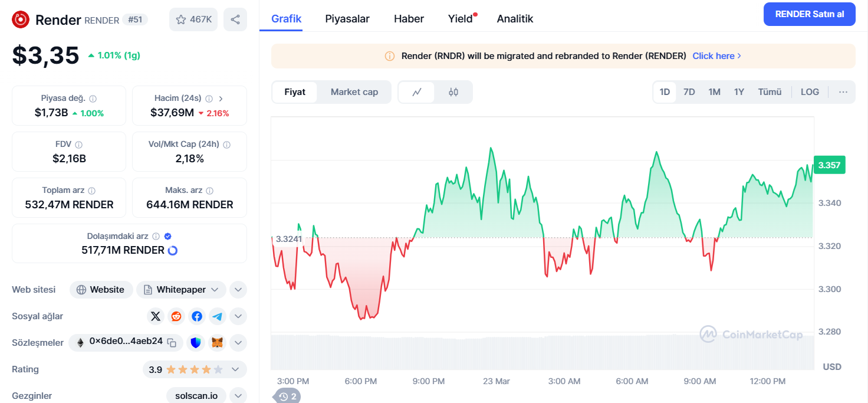Open info icon beside Hacim (24s)
Viewport: 868px width, 403px height.
tap(209, 99)
